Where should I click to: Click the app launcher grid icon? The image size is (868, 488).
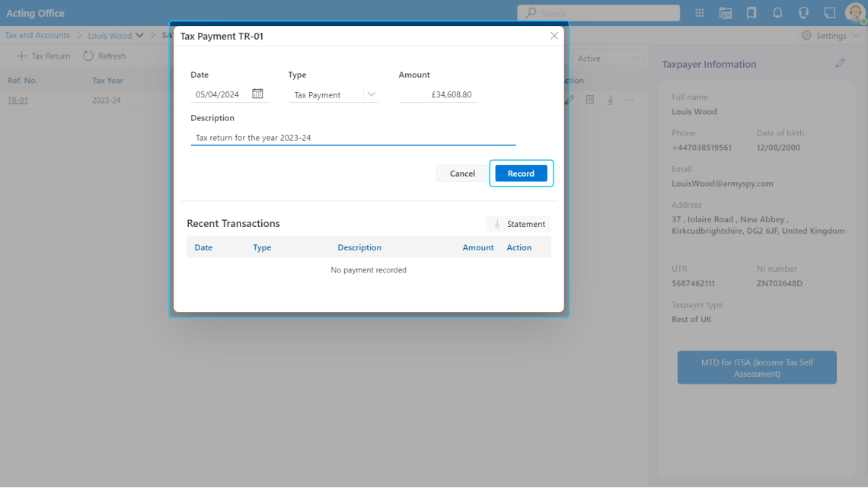pos(700,13)
